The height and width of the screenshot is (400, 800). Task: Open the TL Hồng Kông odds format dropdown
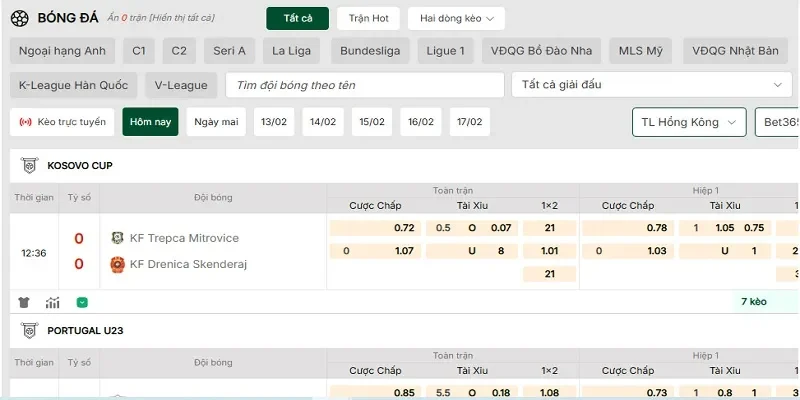689,122
